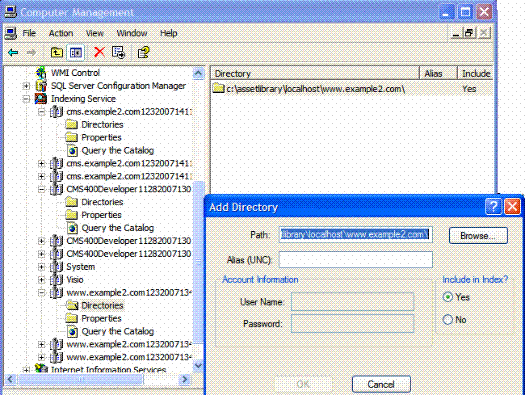Image resolution: width=525 pixels, height=395 pixels.
Task: Click the grayed OK button
Action: coord(303,384)
